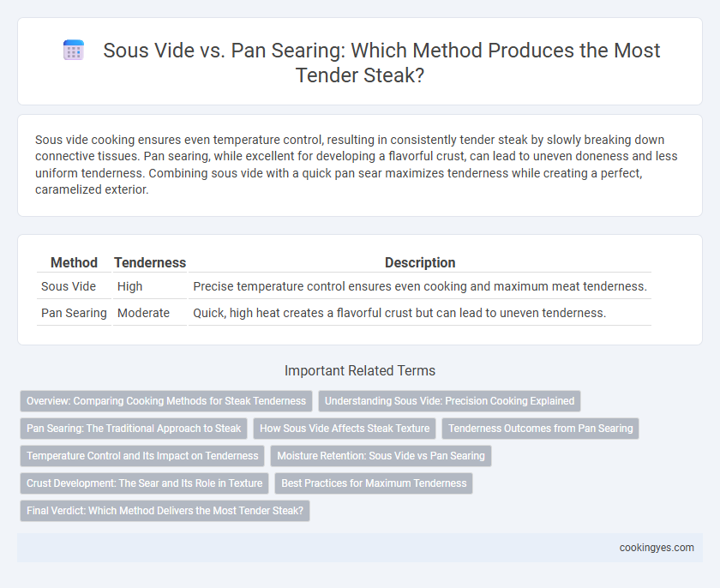Screen dimensions: 720x588
Task: Click the Tenderness column header
Action: pyautogui.click(x=150, y=262)
